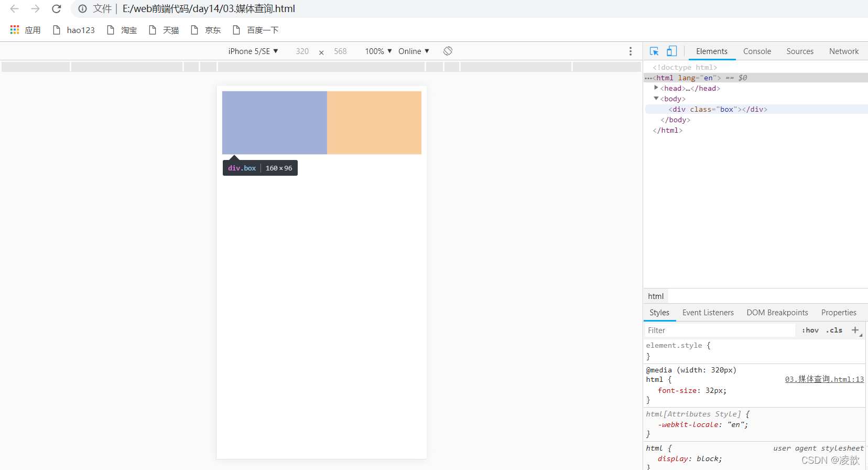Click the address bar URL text
Viewport: 868px width, 470px height.
tap(209, 9)
